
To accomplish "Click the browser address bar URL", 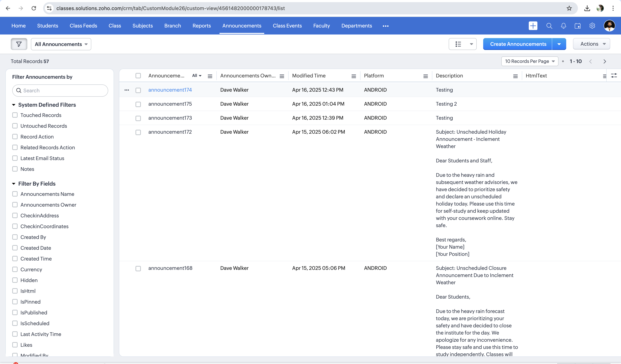I will point(171,8).
